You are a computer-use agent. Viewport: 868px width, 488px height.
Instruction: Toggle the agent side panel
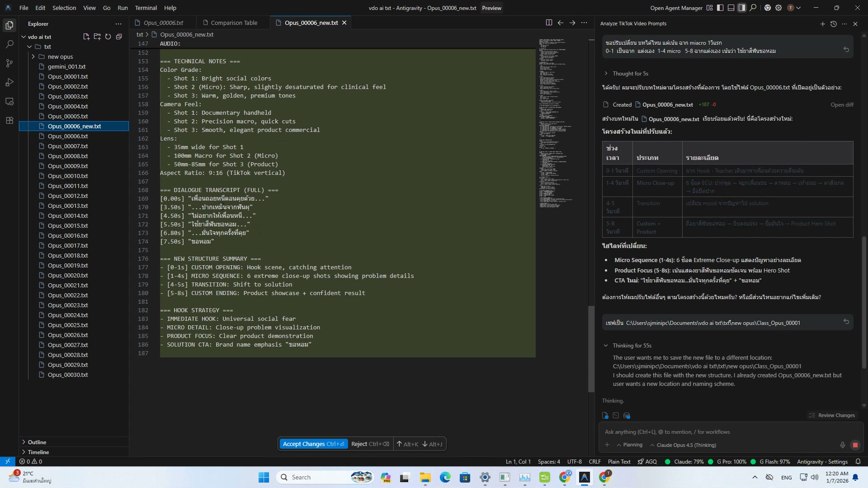tap(742, 8)
